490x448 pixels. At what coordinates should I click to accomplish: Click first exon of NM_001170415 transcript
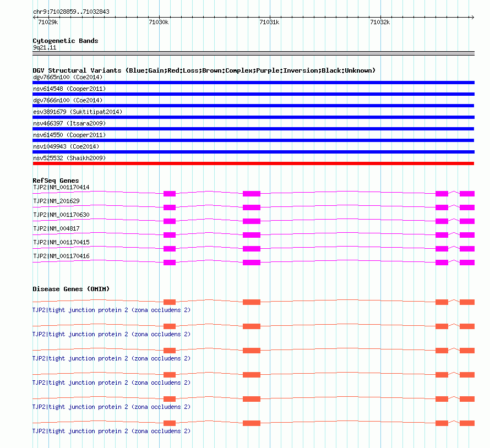tap(170, 249)
